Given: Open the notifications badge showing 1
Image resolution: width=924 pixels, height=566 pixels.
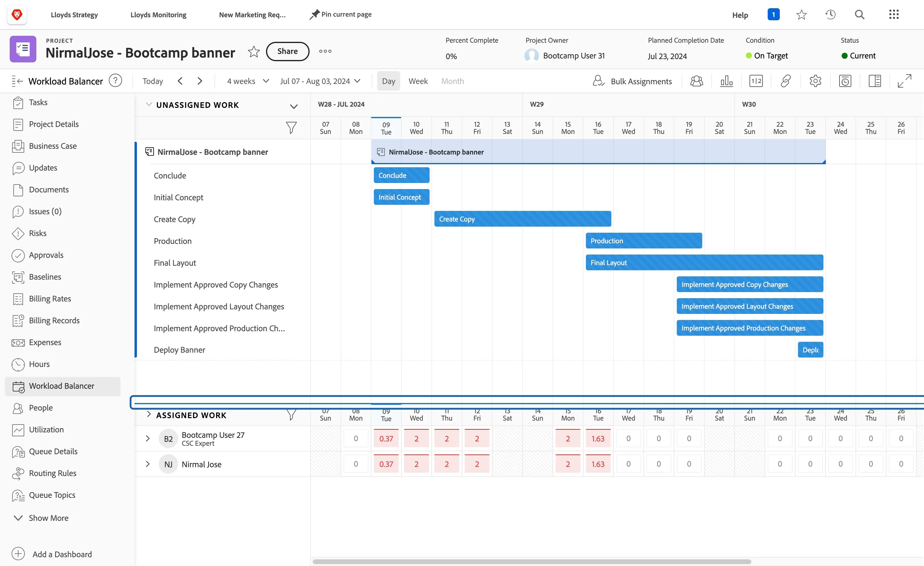Looking at the screenshot, I should click(x=773, y=15).
